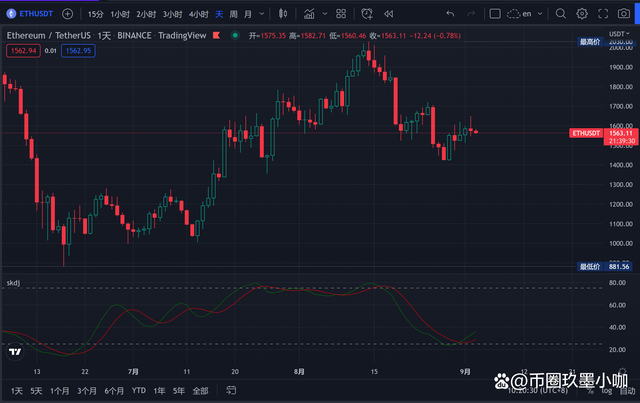Click the 8月 time axis label
640x403 pixels.
299,372
